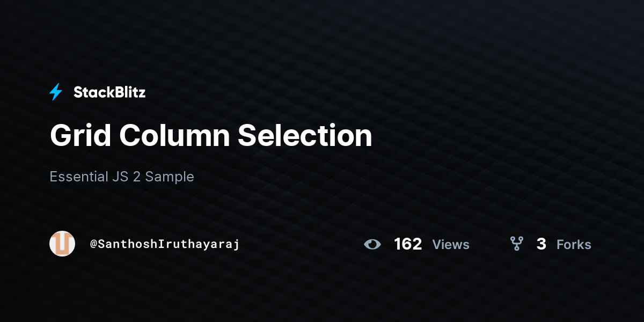Click the eye icon beside 162

coord(372,244)
